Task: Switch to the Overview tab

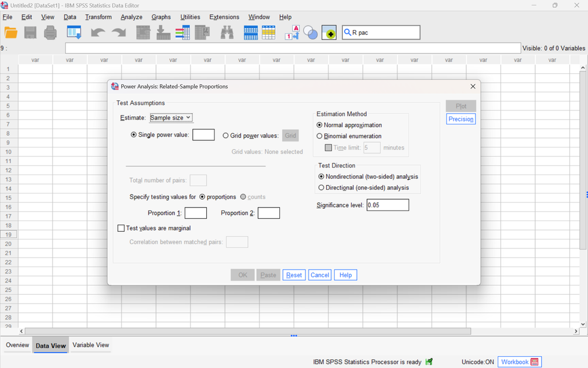Action: [17, 345]
